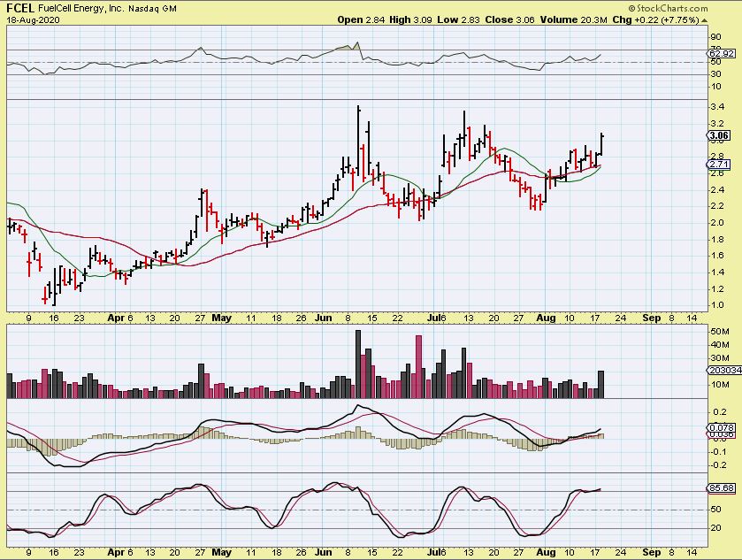Click the 40M volume axis label
The image size is (742, 560).
tap(719, 345)
